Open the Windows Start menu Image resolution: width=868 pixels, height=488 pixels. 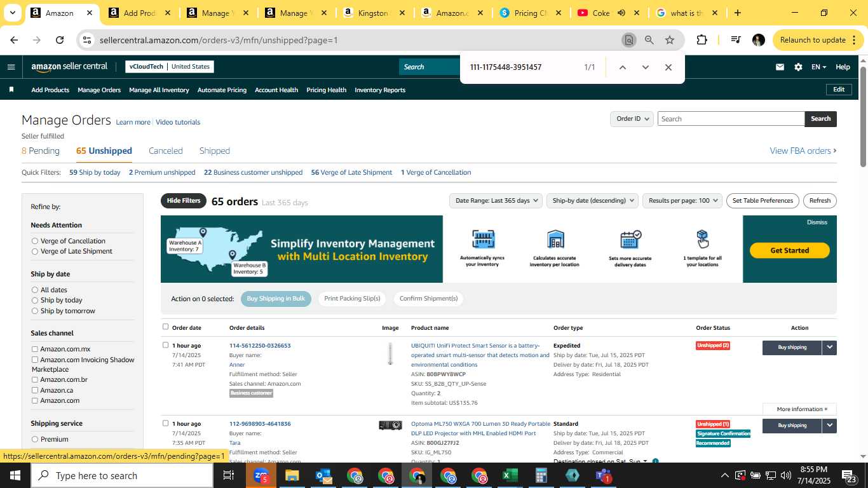pos(15,475)
